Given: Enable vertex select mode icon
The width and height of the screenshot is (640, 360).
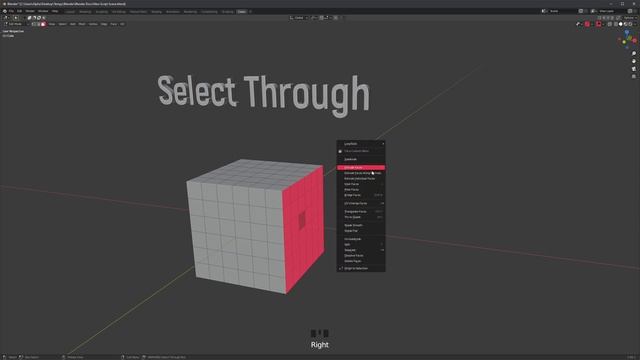Looking at the screenshot, I should (34, 24).
